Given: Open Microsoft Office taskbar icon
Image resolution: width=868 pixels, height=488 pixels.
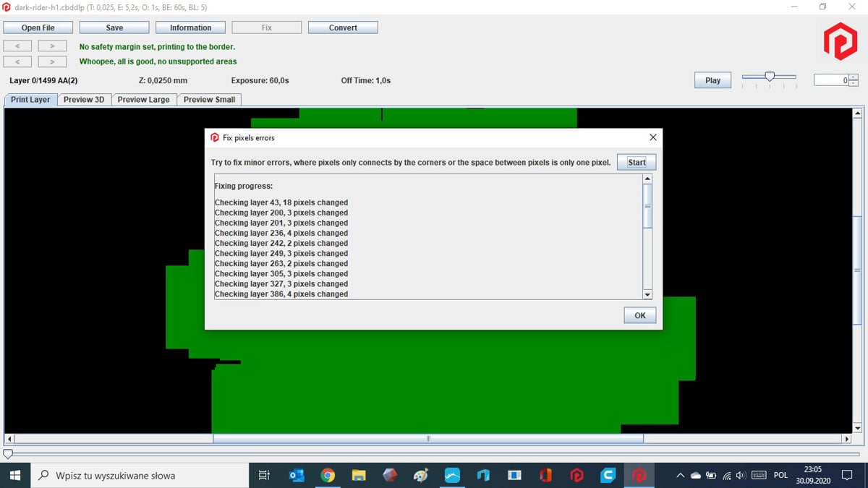Looking at the screenshot, I should [x=545, y=475].
